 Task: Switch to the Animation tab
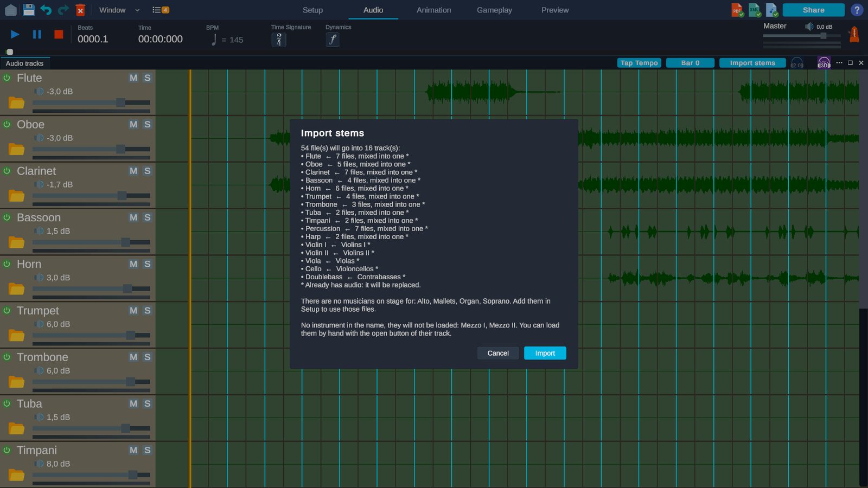pos(433,10)
